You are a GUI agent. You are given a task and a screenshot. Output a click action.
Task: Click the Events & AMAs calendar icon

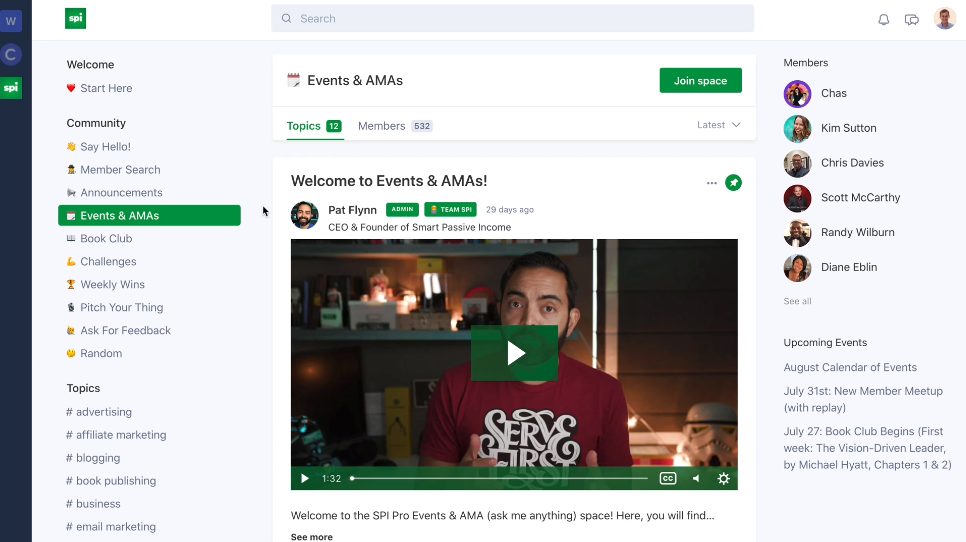(294, 80)
